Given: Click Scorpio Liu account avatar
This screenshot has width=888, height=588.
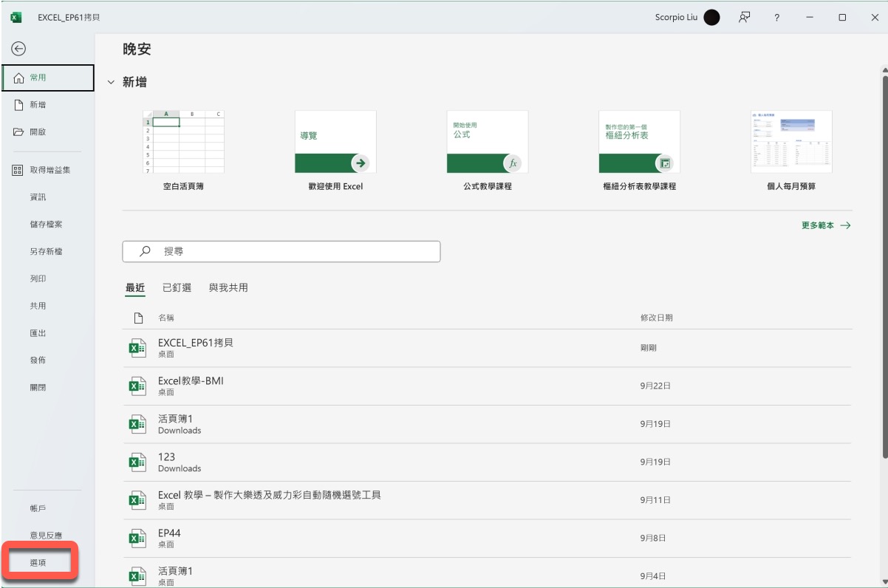Looking at the screenshot, I should click(711, 18).
